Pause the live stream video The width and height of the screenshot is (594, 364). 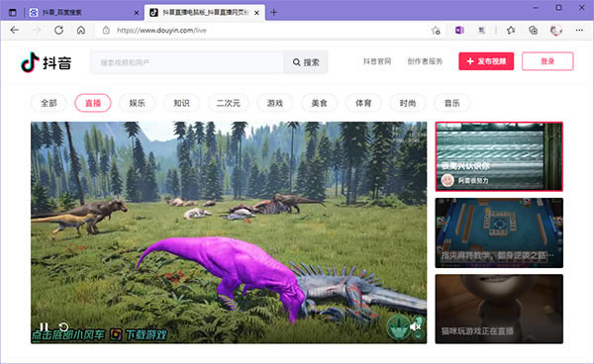pos(44,326)
